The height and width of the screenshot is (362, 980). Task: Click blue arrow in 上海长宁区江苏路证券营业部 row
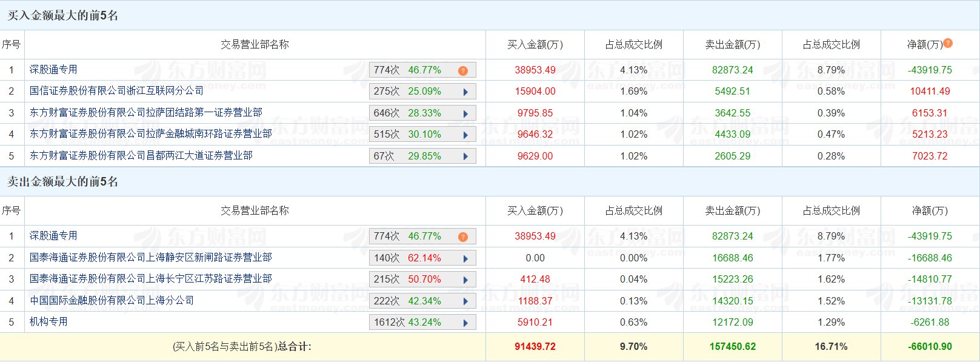[465, 280]
